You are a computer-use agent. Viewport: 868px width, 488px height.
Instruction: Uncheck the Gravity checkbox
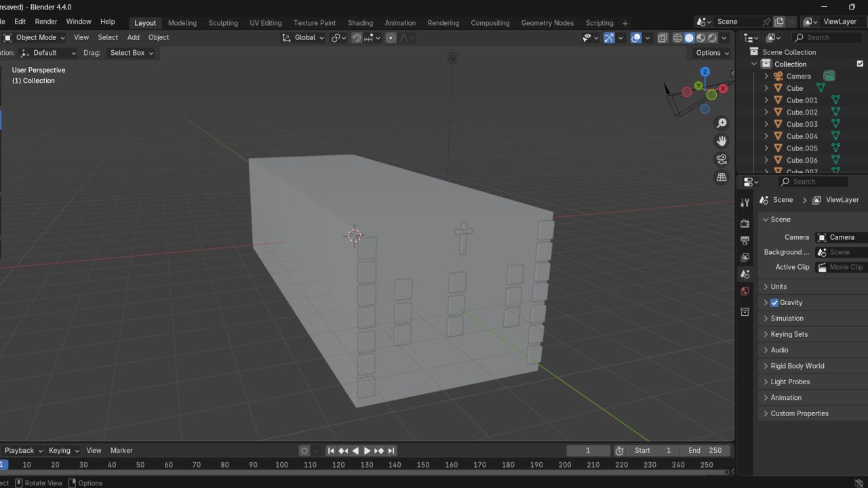774,303
